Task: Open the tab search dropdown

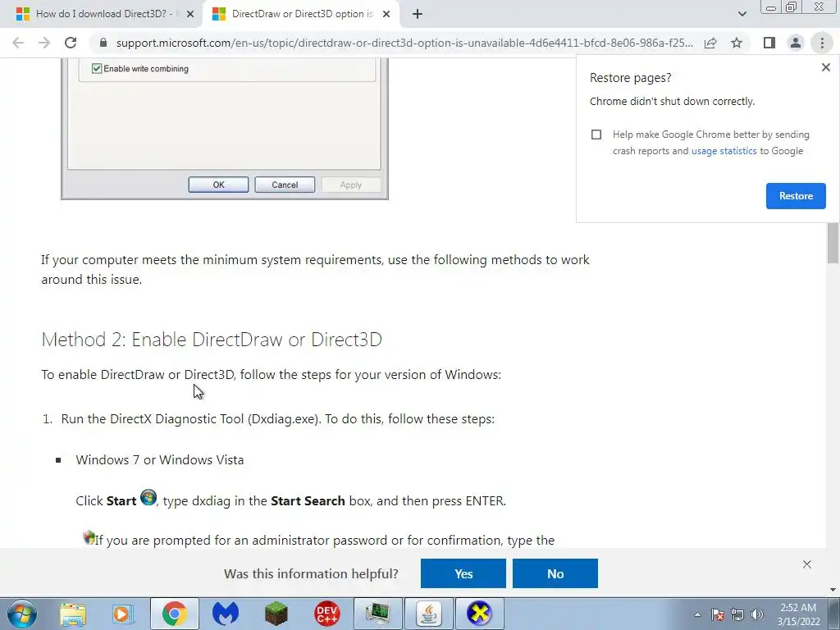Action: pos(742,14)
